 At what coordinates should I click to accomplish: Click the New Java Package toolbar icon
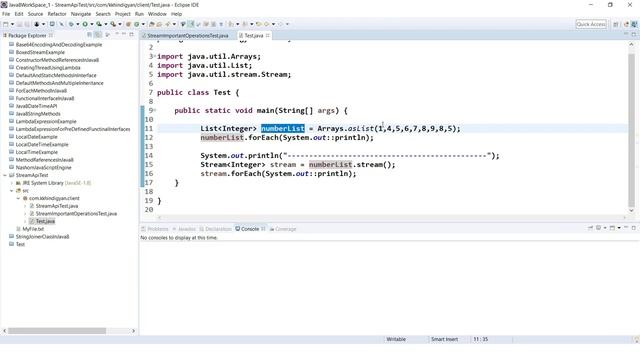(128, 24)
